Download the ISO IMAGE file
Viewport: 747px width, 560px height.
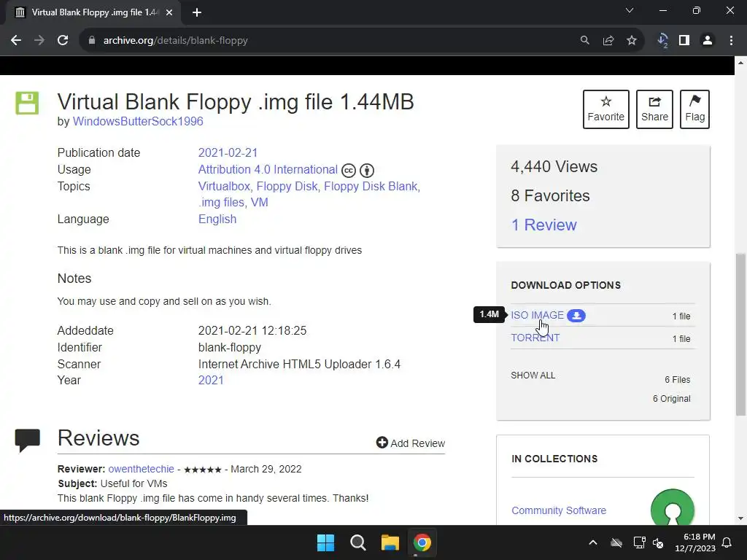click(x=538, y=315)
